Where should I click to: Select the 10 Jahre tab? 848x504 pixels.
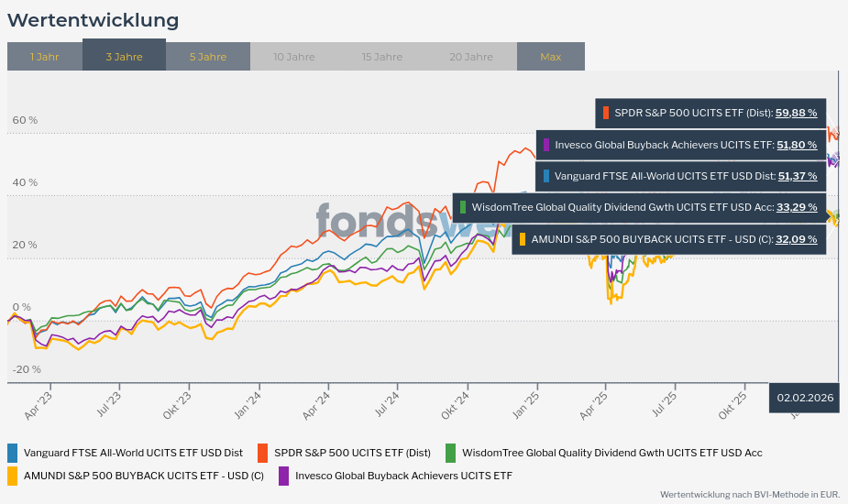point(294,56)
